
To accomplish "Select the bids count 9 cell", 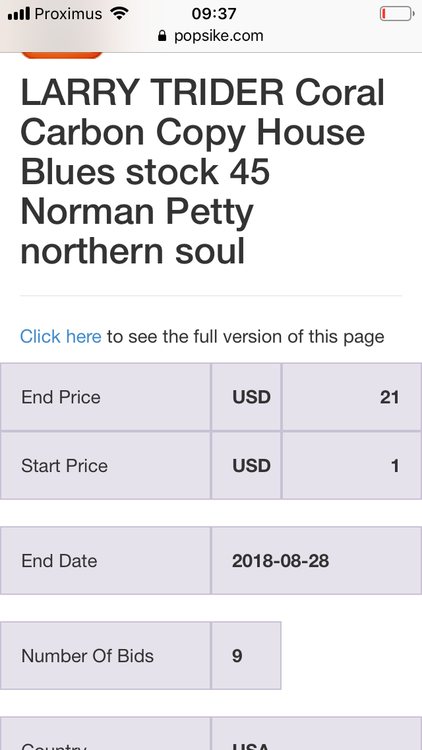I will (x=246, y=655).
